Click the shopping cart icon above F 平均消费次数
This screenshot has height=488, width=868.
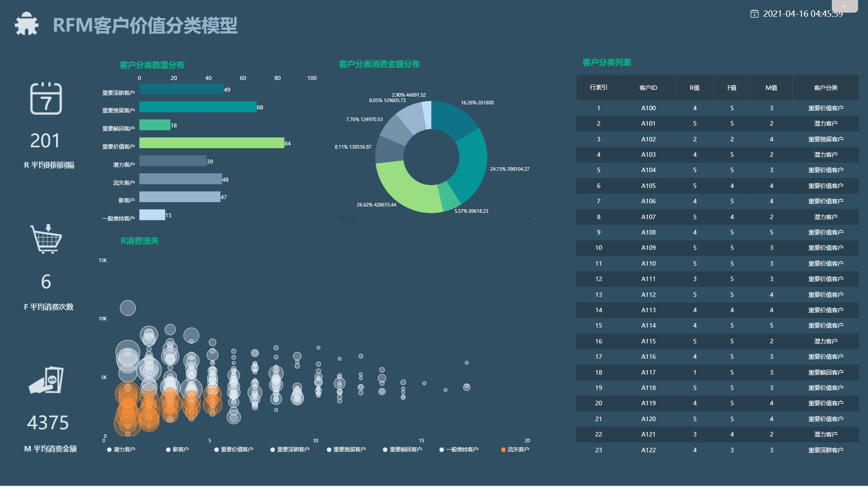[46, 239]
